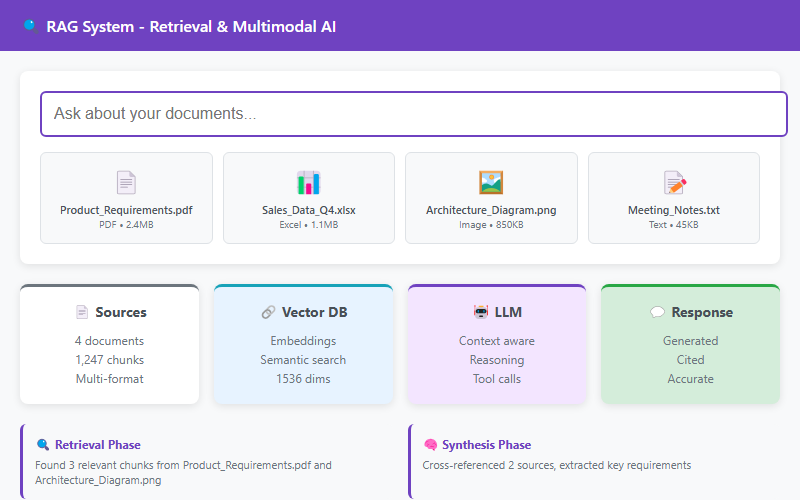Click the Excel • 1.1MB file details
The image size is (800, 500).
(x=309, y=225)
